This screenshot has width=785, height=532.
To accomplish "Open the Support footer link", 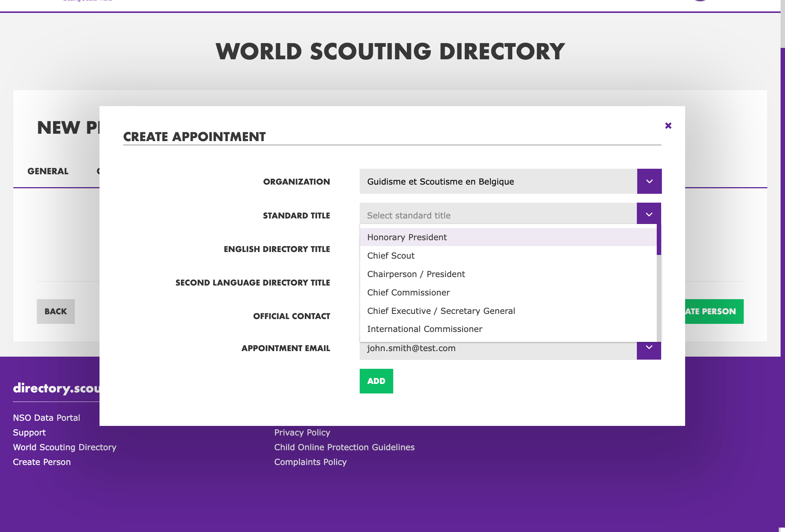I will point(29,433).
